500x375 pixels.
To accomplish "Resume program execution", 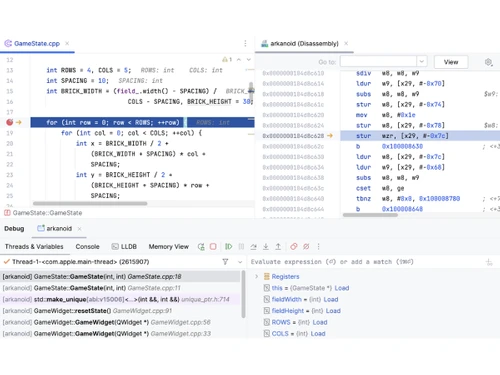I will tap(229, 247).
